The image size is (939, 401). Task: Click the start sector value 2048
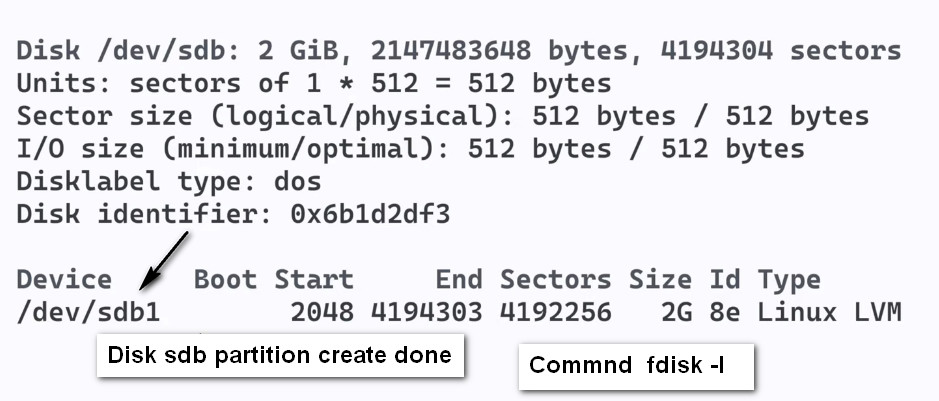(322, 312)
